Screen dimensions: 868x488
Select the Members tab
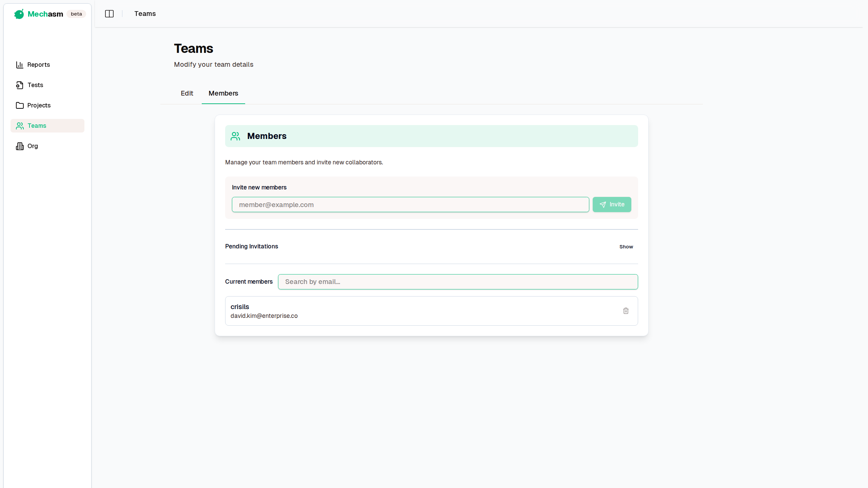tap(223, 93)
